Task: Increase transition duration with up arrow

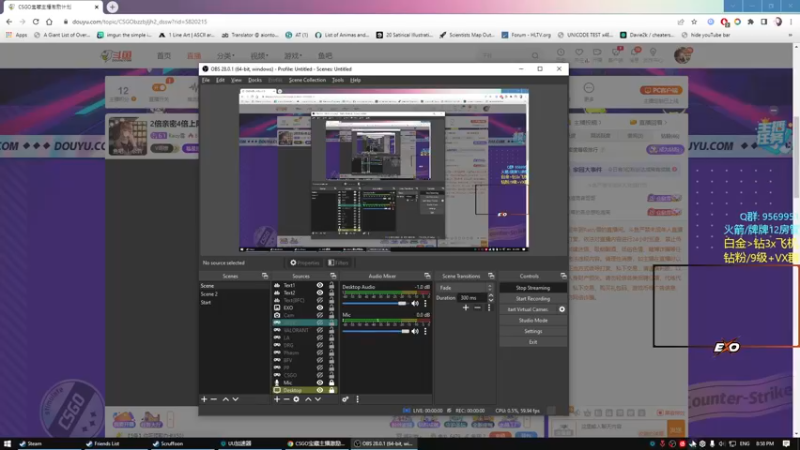Action: (x=491, y=295)
